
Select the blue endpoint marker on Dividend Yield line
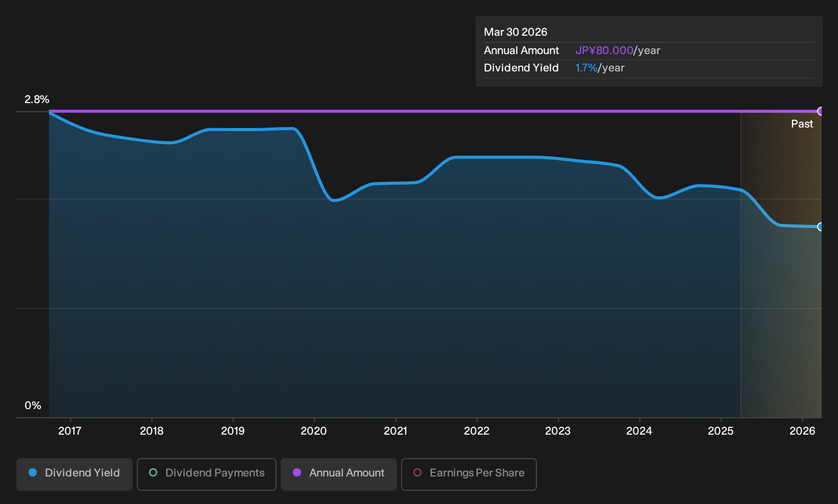(x=821, y=227)
